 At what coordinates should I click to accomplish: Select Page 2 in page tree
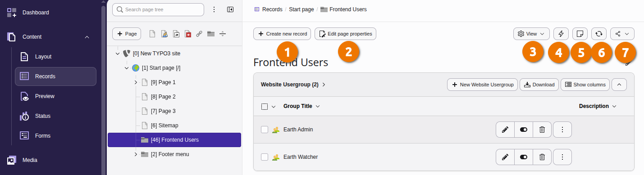coord(163,97)
